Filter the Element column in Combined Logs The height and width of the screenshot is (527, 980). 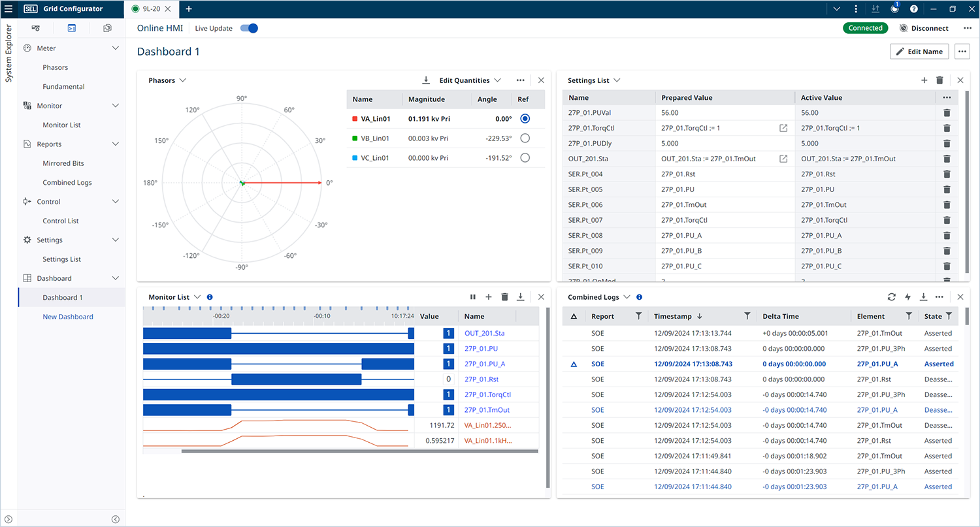909,316
